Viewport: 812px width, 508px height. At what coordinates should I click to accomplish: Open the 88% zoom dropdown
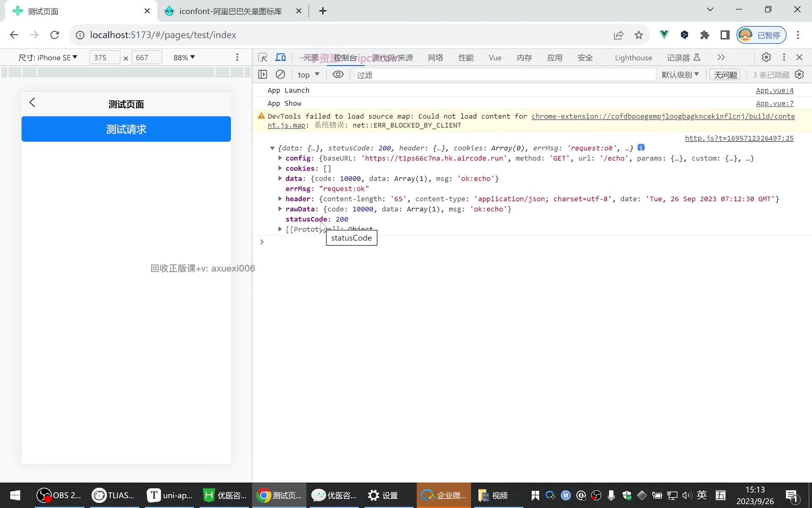coord(184,57)
